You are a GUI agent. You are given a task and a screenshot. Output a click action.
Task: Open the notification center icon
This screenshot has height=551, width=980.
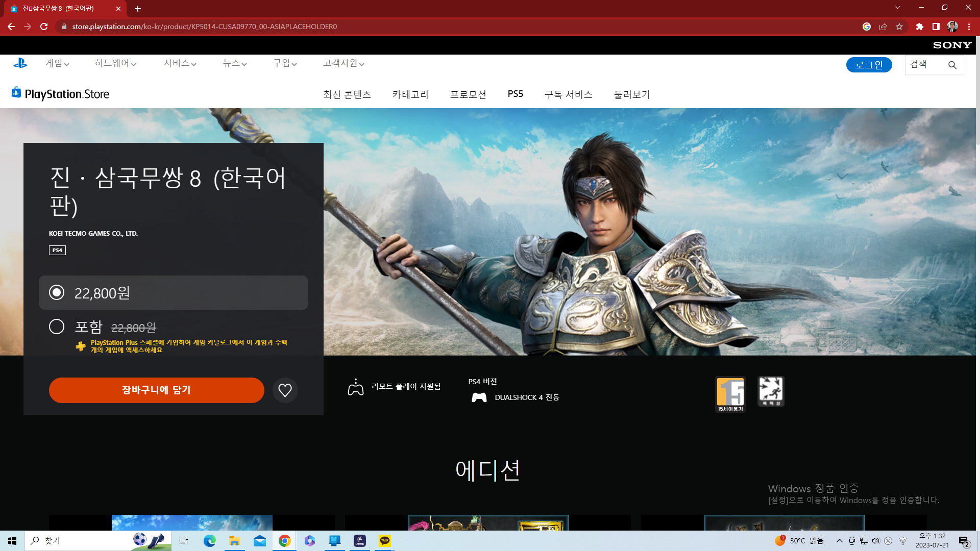[964, 541]
